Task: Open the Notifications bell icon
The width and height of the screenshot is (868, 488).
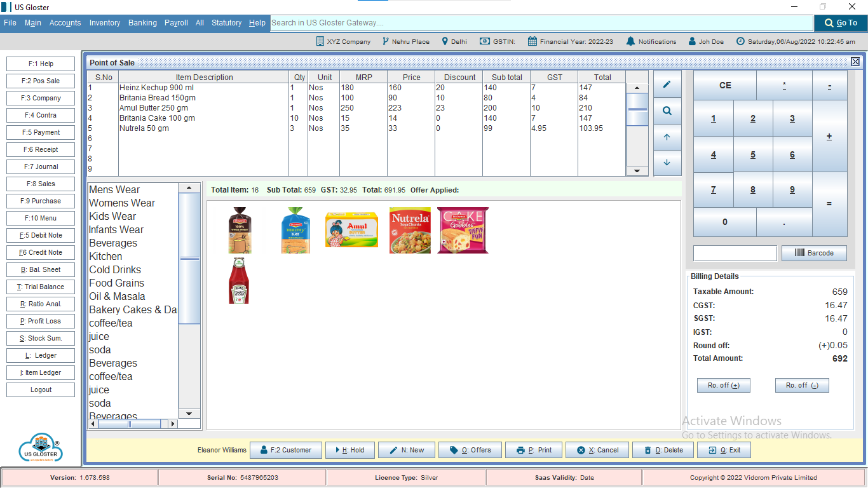Action: pos(630,41)
